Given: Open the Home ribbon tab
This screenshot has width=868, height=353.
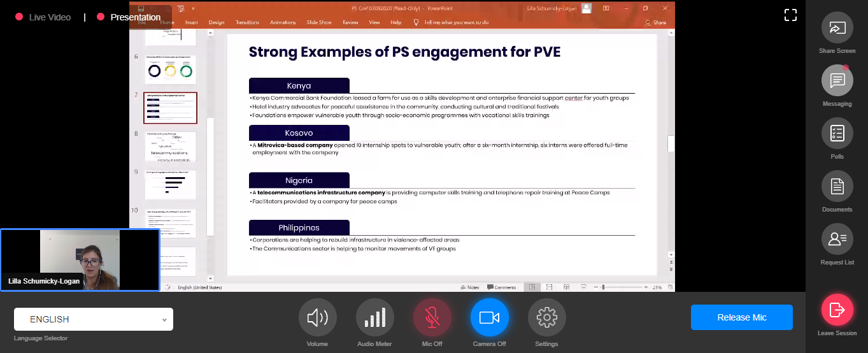Looking at the screenshot, I should [x=167, y=22].
